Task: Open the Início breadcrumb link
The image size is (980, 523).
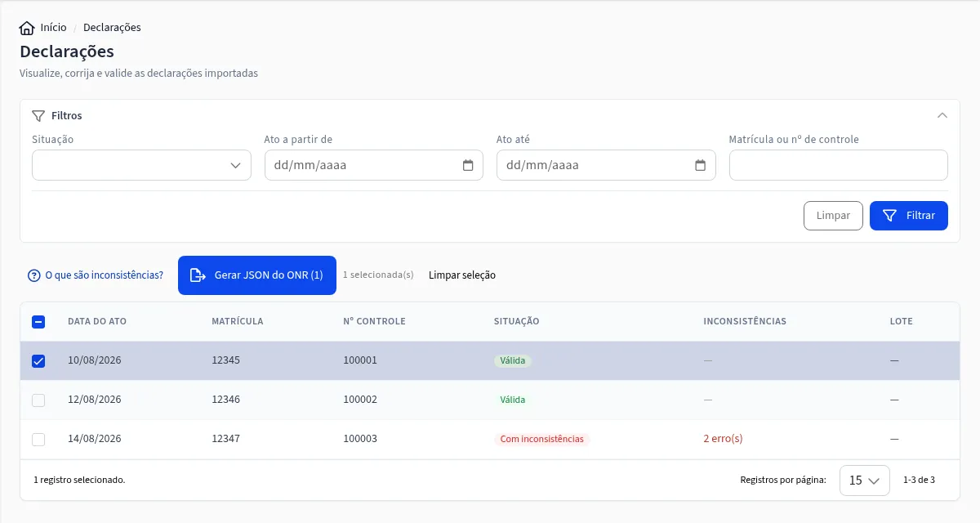Action: pos(53,28)
